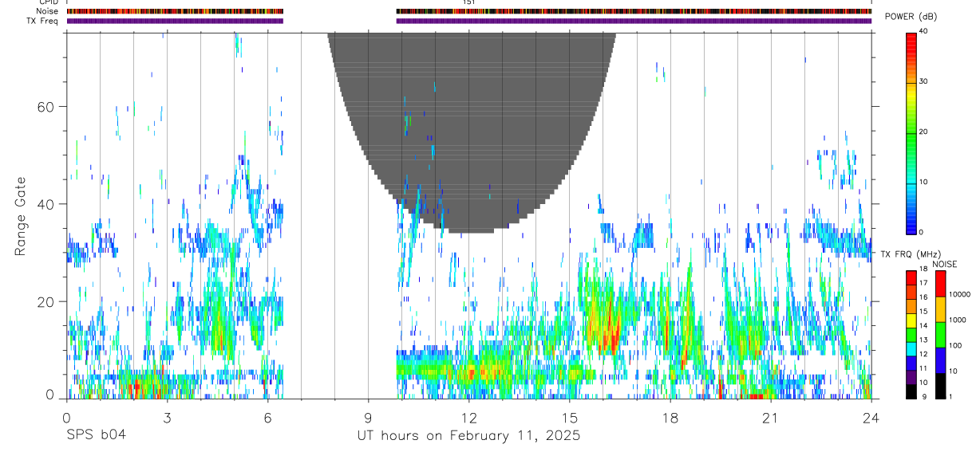Pick the green 13-14 MHz frequency swatch

[x=911, y=335]
